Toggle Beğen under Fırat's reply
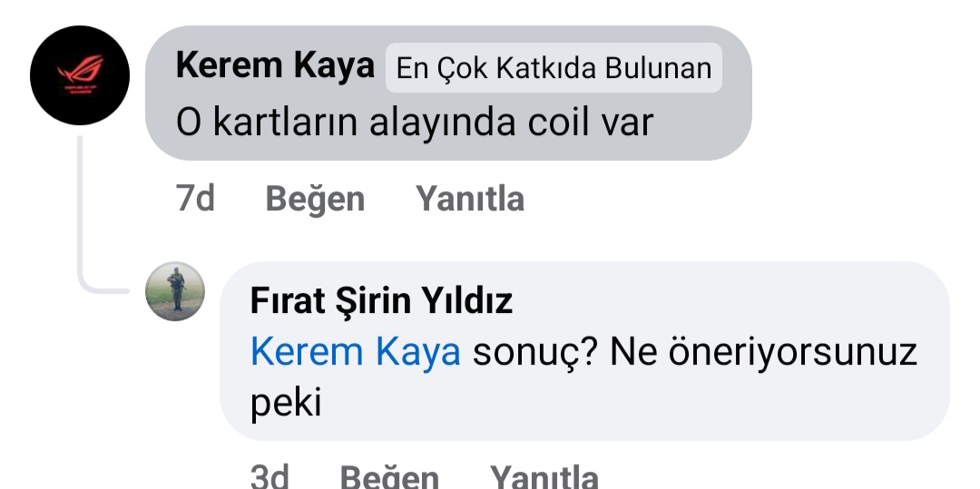980x489 pixels. click(x=389, y=477)
